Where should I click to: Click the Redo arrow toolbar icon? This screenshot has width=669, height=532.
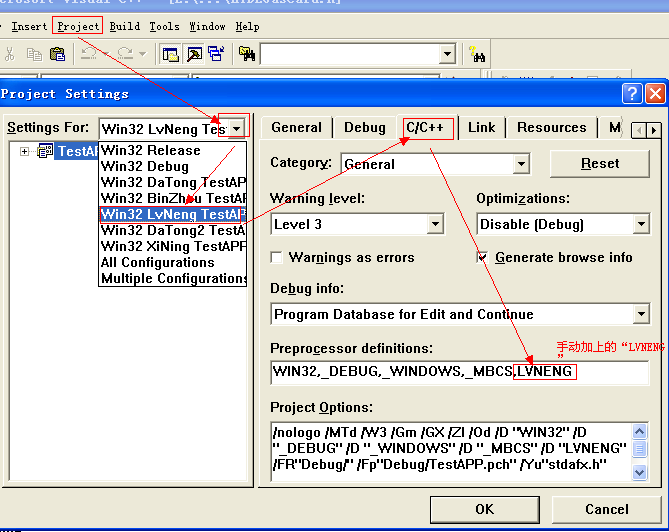coord(125,54)
